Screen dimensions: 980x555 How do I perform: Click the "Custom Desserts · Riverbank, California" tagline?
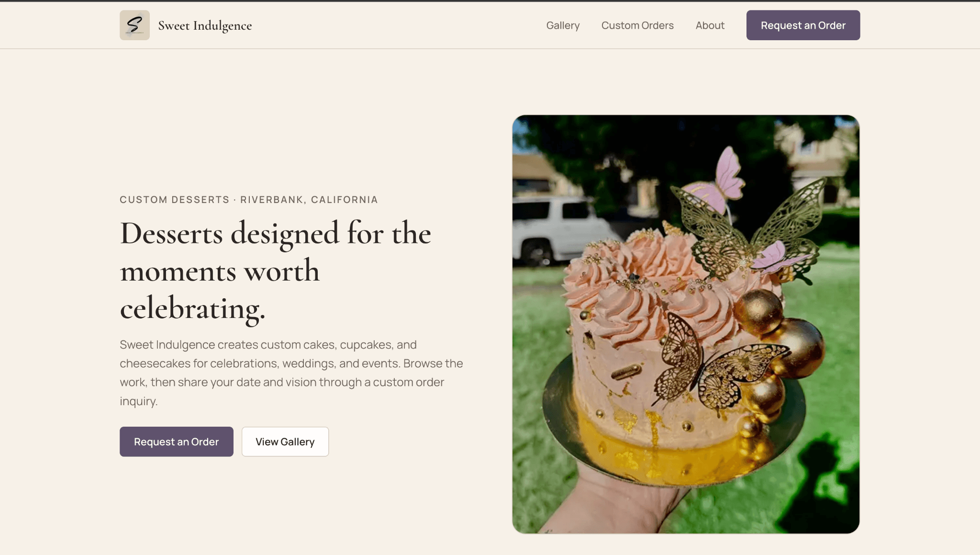point(249,200)
